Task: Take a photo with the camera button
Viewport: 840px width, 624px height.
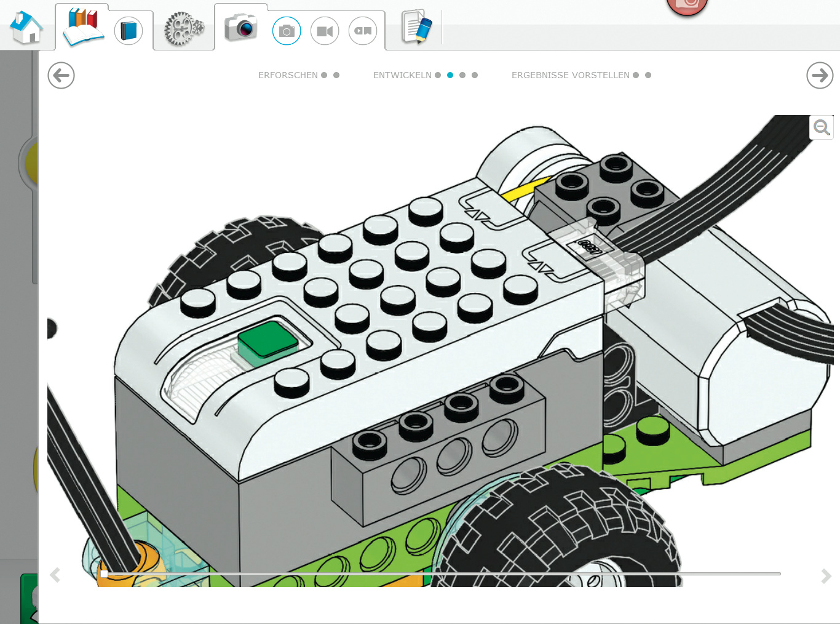Action: 287,31
